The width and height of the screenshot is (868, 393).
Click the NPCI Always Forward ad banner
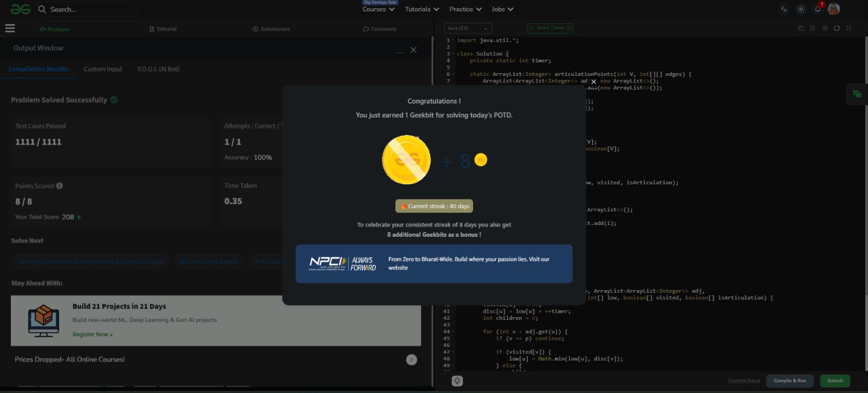pyautogui.click(x=434, y=264)
